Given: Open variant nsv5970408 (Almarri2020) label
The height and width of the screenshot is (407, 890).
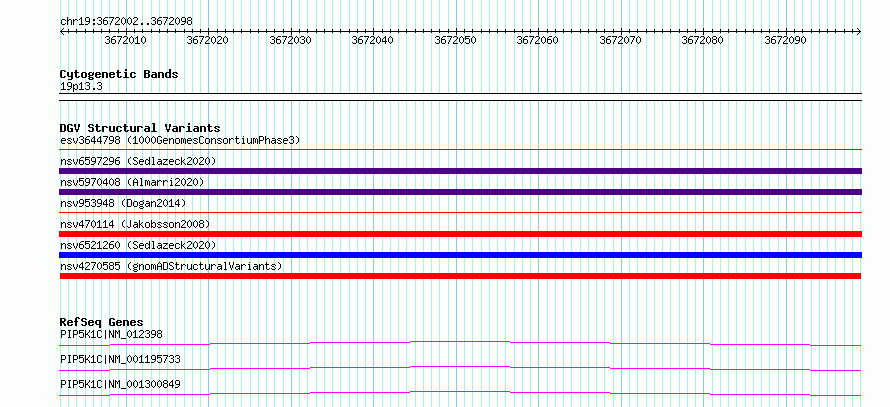Looking at the screenshot, I should click(132, 182).
